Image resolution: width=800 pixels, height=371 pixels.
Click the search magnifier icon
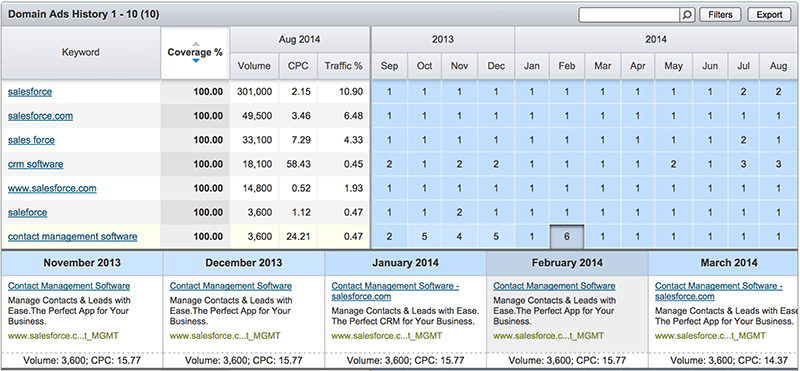(687, 15)
